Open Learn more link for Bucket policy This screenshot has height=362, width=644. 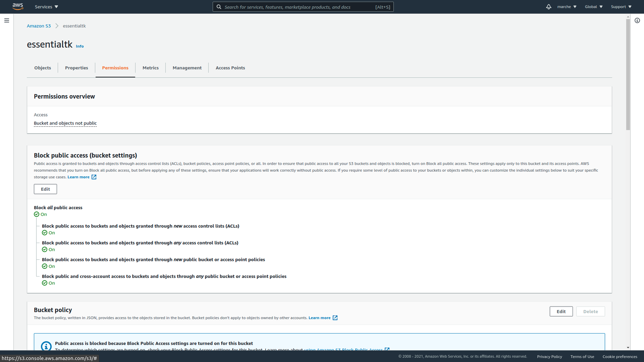[320, 318]
